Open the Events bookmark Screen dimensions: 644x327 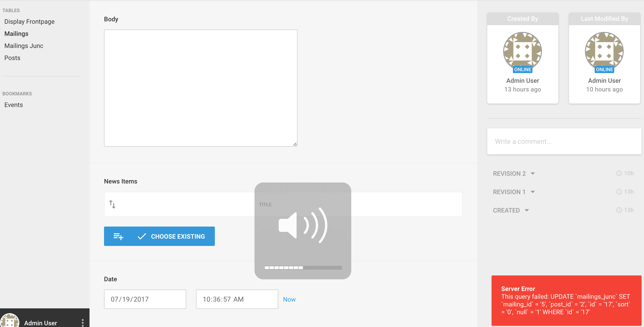[x=14, y=105]
